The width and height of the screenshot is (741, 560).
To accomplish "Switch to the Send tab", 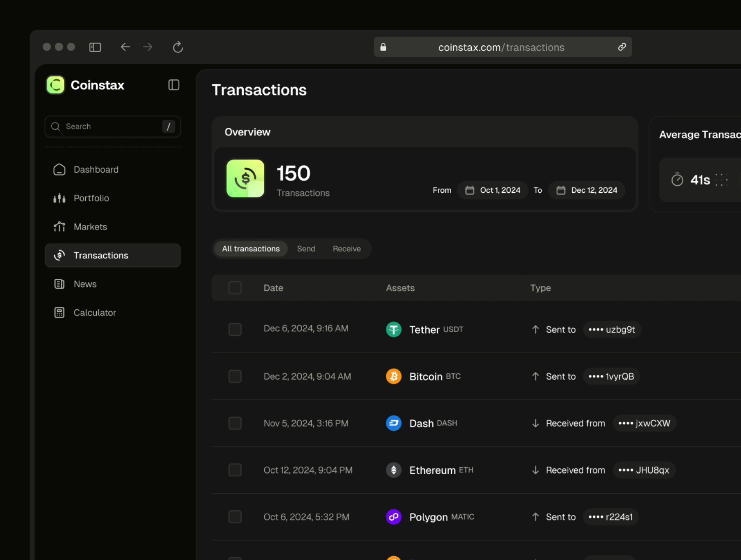I will [306, 249].
